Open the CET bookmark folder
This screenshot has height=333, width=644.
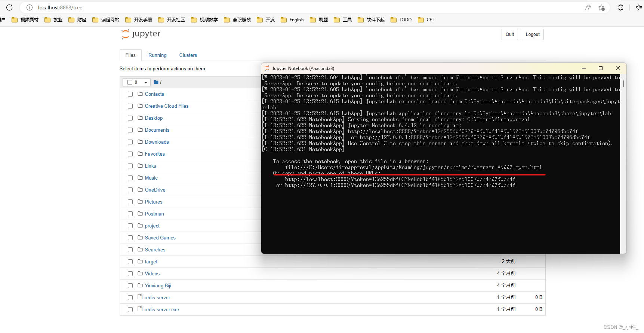click(426, 20)
